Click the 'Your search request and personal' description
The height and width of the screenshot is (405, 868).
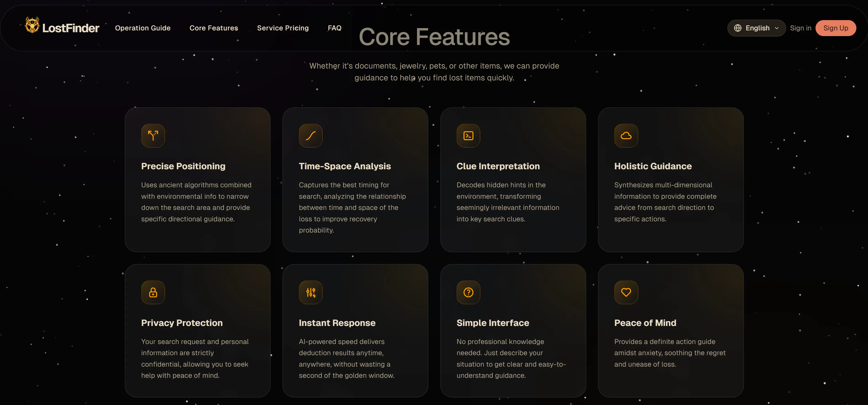tap(195, 358)
